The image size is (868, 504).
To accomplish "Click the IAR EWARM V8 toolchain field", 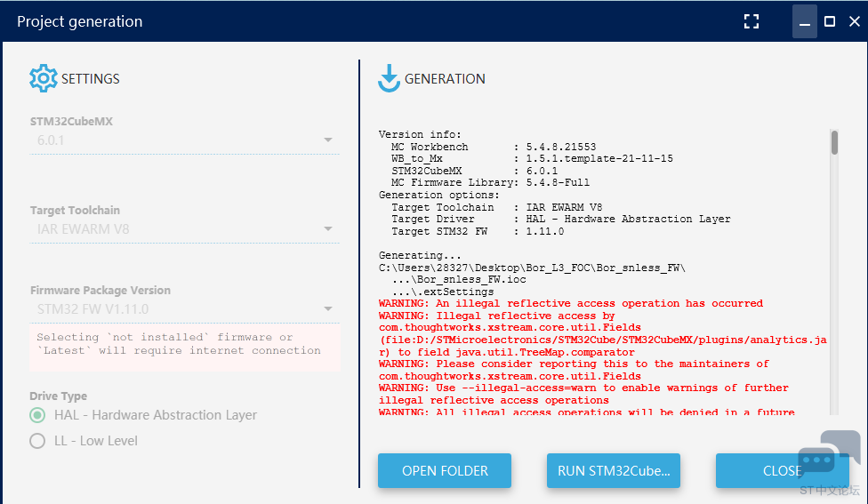I will pos(184,229).
